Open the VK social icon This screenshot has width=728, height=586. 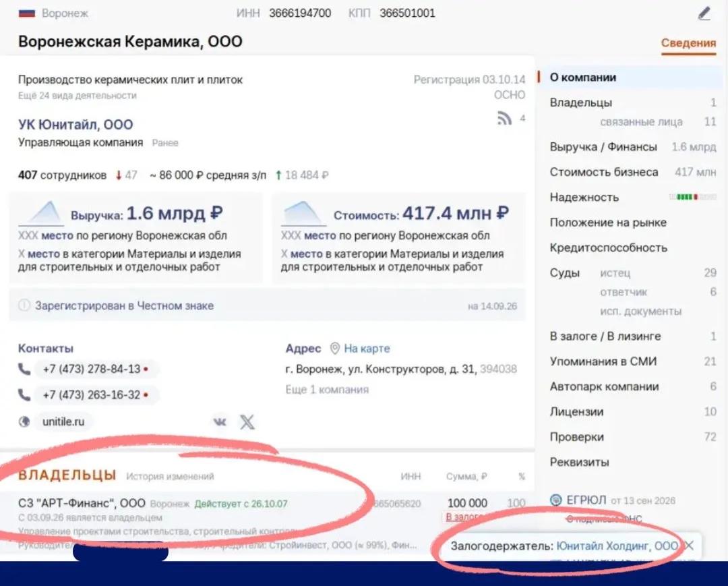coord(220,421)
